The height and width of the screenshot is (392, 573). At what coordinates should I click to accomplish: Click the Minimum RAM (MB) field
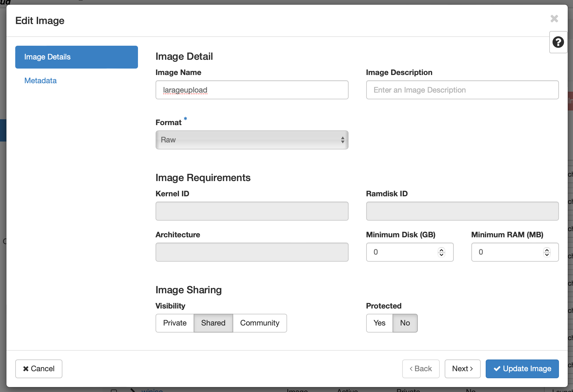[515, 252]
